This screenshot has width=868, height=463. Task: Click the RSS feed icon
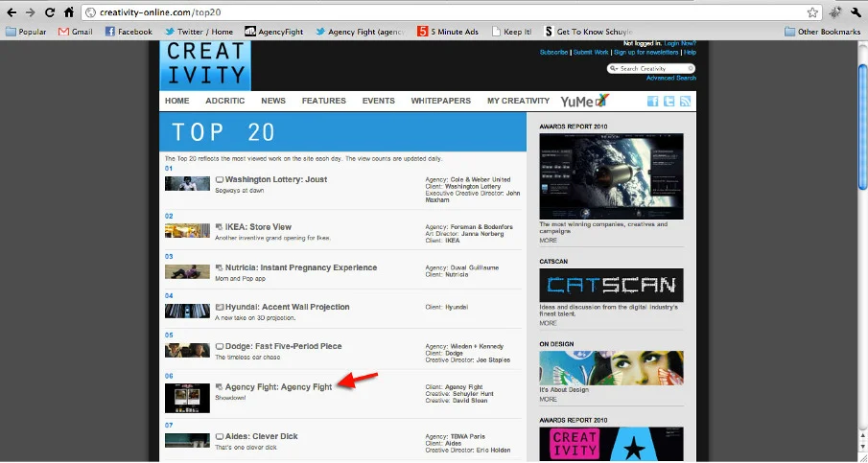tap(686, 101)
